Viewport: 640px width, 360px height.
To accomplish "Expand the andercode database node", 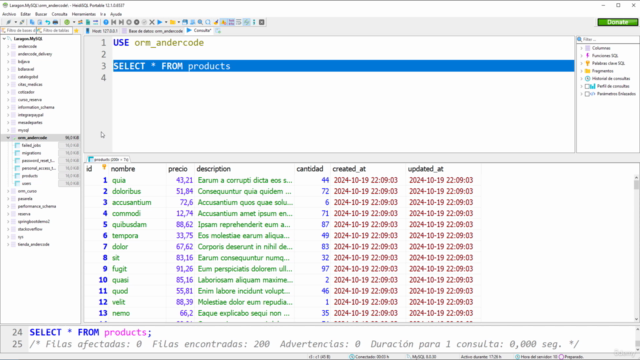I will pyautogui.click(x=8, y=47).
